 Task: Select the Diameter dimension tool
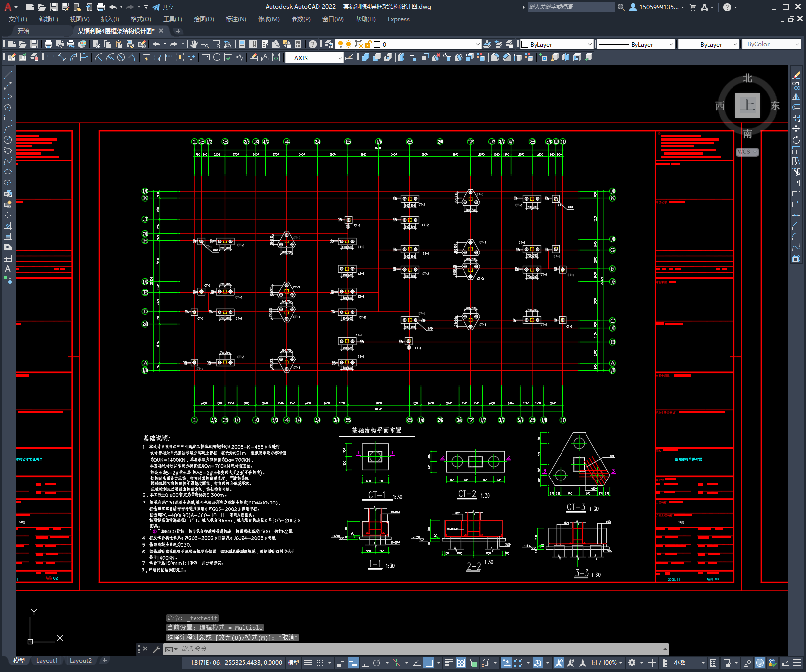[x=121, y=57]
